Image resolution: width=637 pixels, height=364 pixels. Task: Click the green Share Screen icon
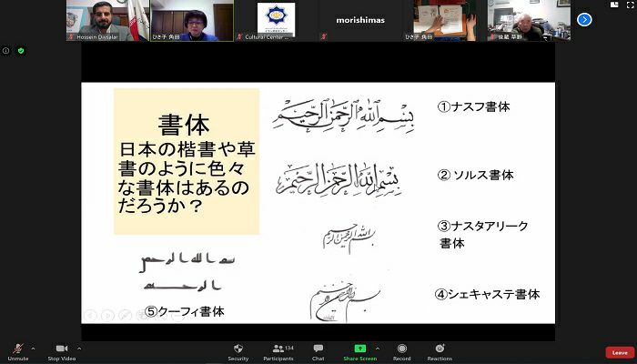pos(359,349)
